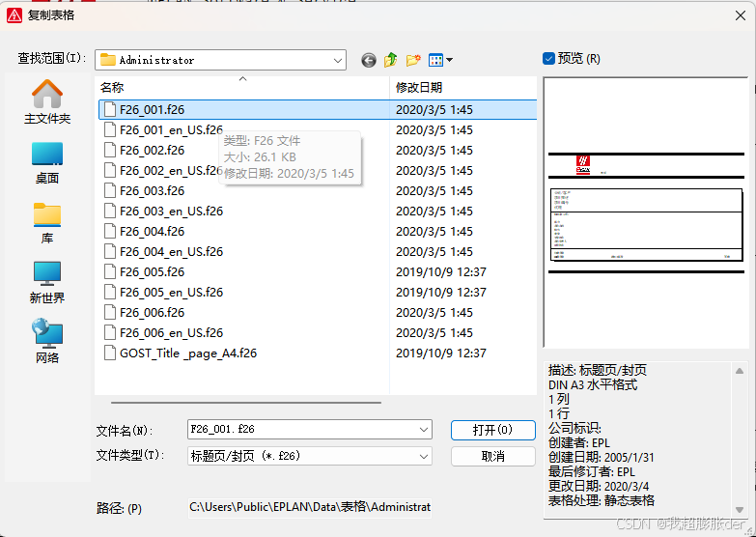Go to 桌面 desktop location

pyautogui.click(x=47, y=163)
